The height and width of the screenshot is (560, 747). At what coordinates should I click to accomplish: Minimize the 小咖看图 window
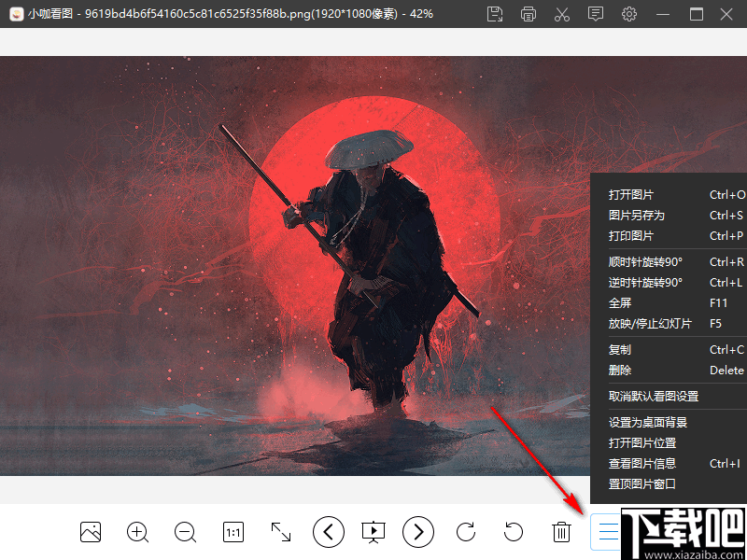click(663, 14)
